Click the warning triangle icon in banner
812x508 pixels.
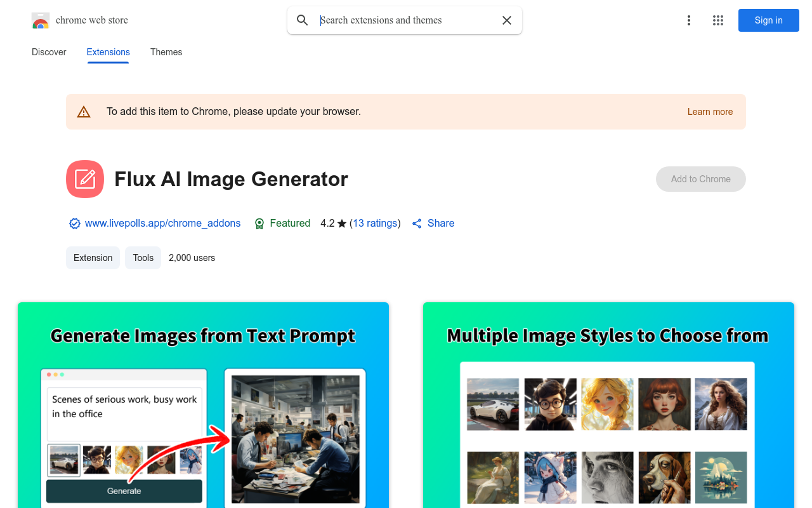click(x=84, y=112)
